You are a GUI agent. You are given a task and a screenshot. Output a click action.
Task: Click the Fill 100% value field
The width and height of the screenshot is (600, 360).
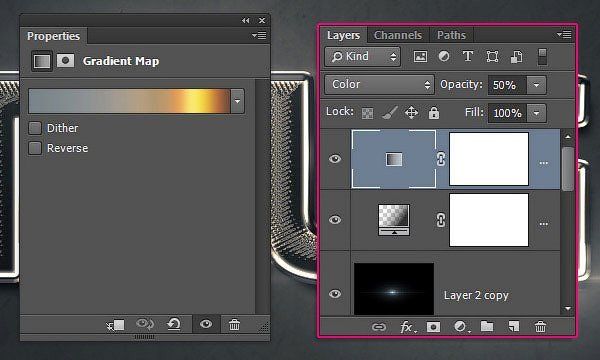[x=507, y=113]
